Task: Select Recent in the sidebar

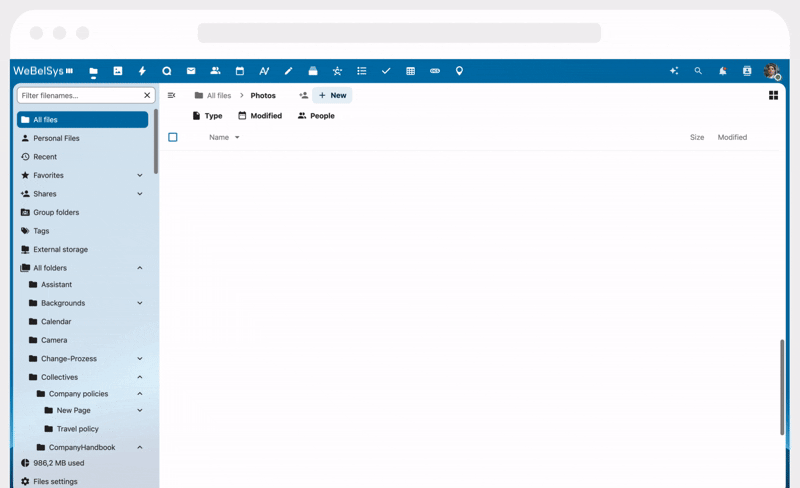Action: (45, 157)
